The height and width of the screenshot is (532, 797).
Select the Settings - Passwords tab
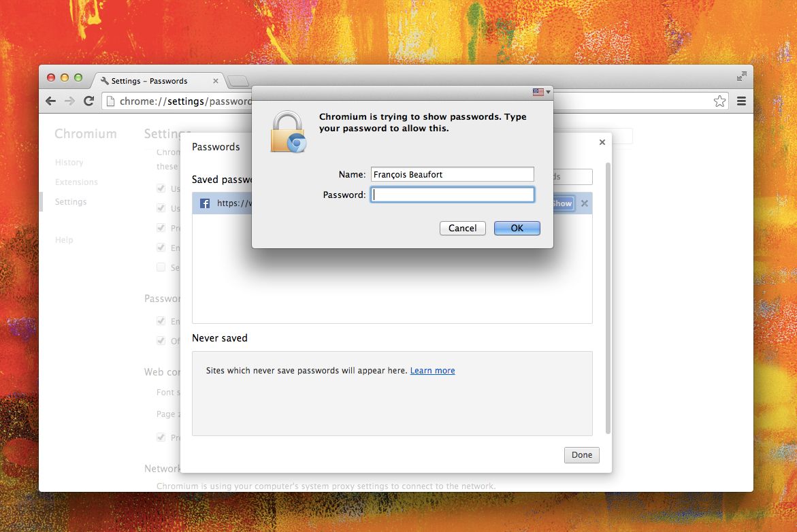(x=158, y=81)
